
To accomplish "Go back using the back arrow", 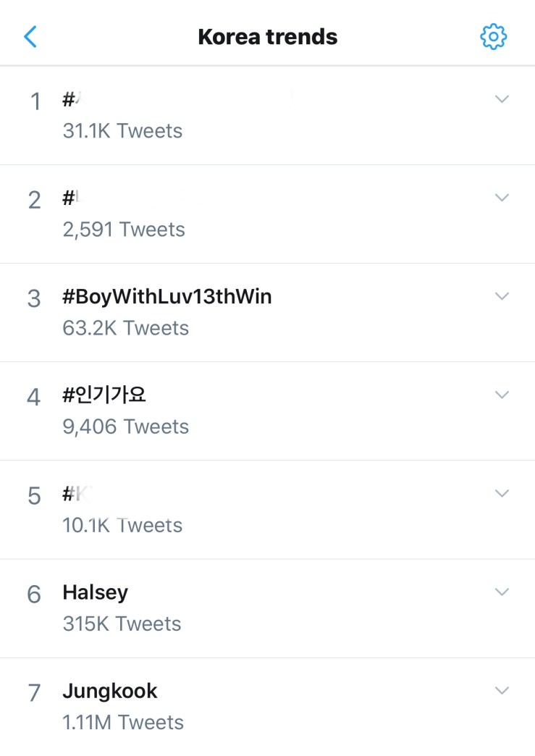I will pos(30,36).
